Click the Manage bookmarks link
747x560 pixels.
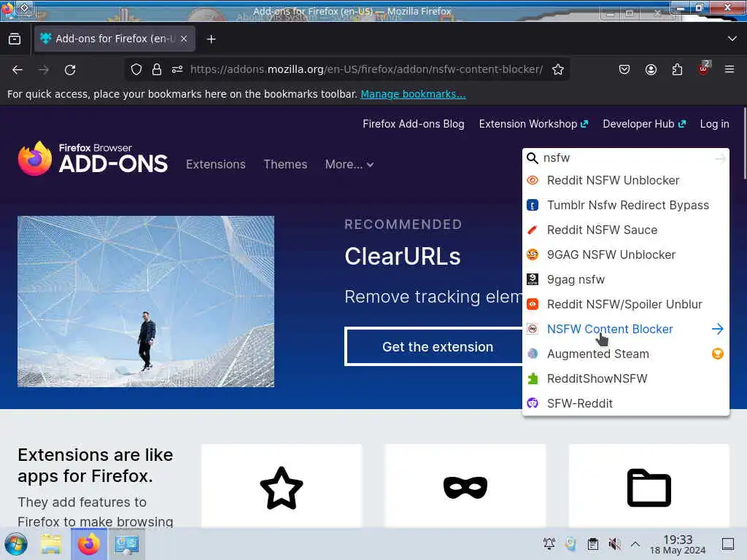(413, 94)
